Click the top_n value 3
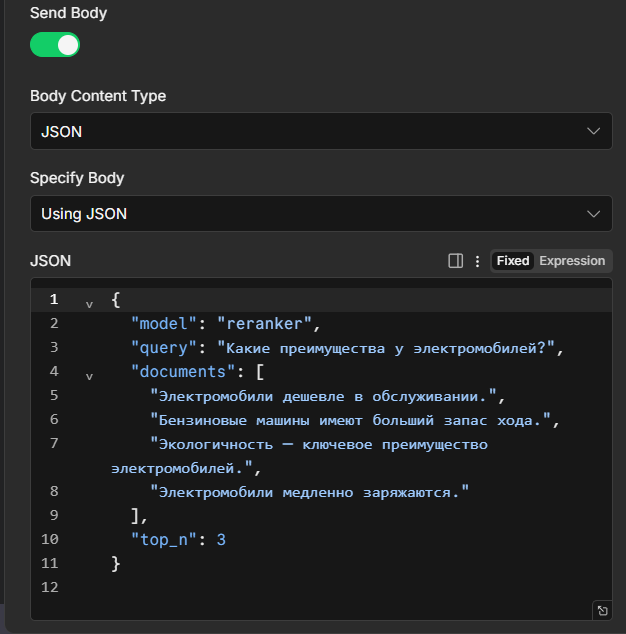626x634 pixels. pos(221,539)
